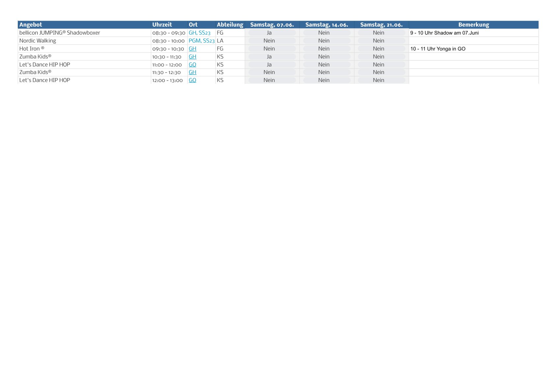
Task: Click the Nordic Walking offer
Action: click(x=38, y=41)
